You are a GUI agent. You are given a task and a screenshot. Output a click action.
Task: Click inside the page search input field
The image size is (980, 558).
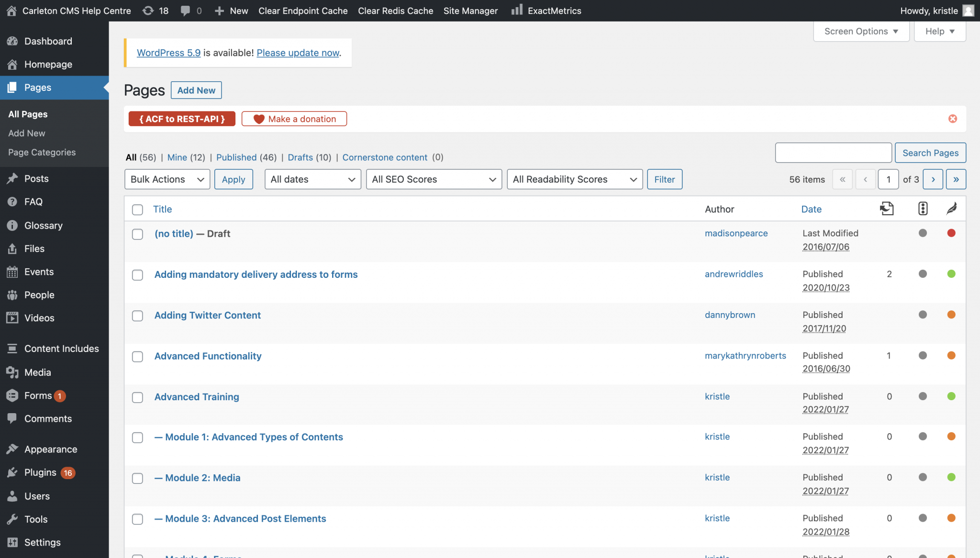click(833, 153)
